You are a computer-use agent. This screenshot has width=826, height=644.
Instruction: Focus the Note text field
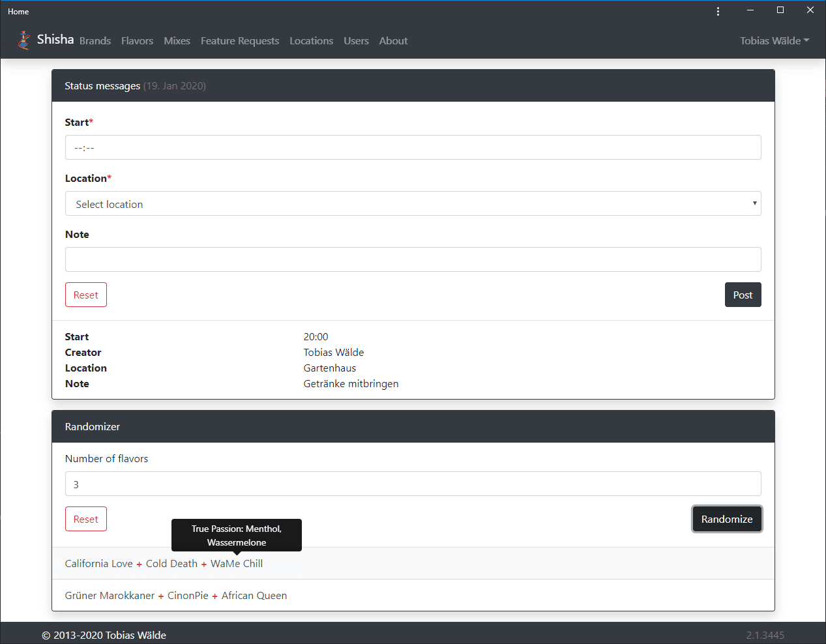[413, 259]
